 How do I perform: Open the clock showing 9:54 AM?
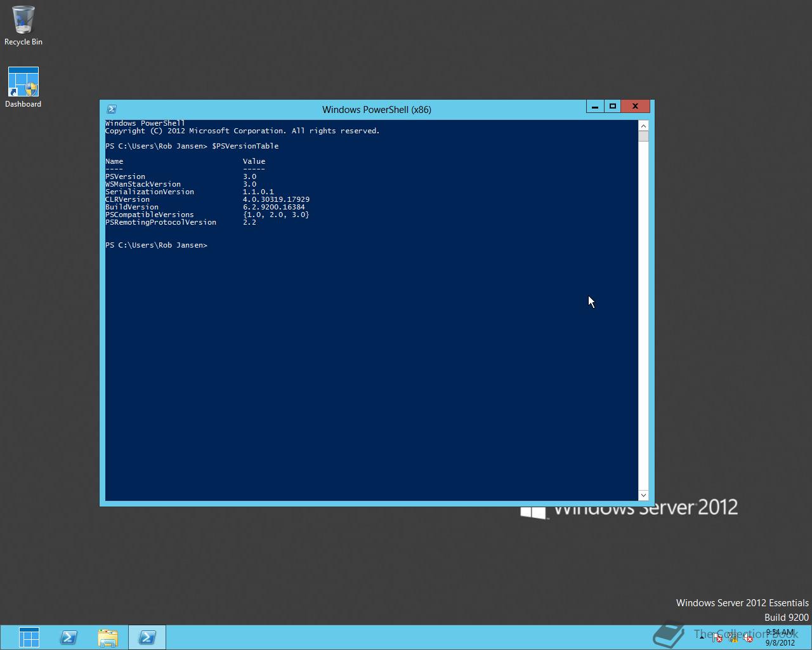[780, 637]
